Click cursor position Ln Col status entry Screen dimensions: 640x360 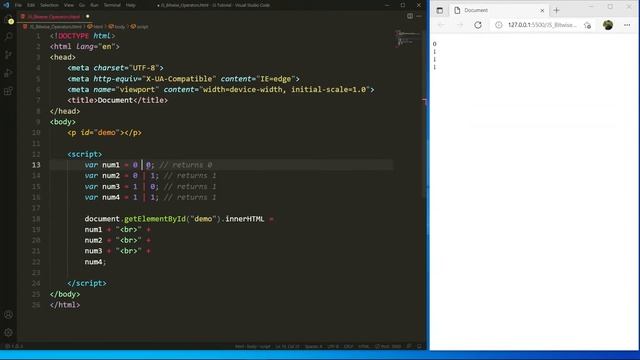pos(287,346)
